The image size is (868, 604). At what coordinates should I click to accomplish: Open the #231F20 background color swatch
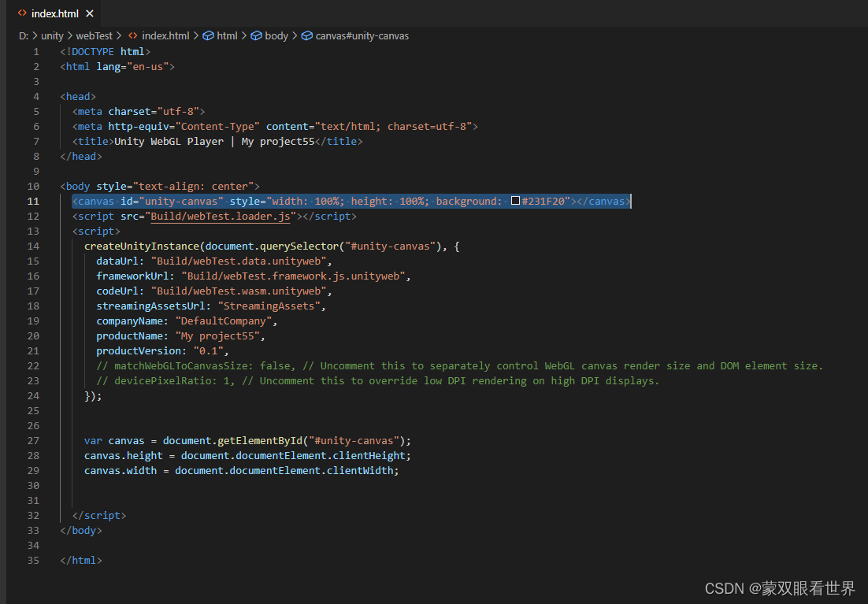click(x=516, y=202)
